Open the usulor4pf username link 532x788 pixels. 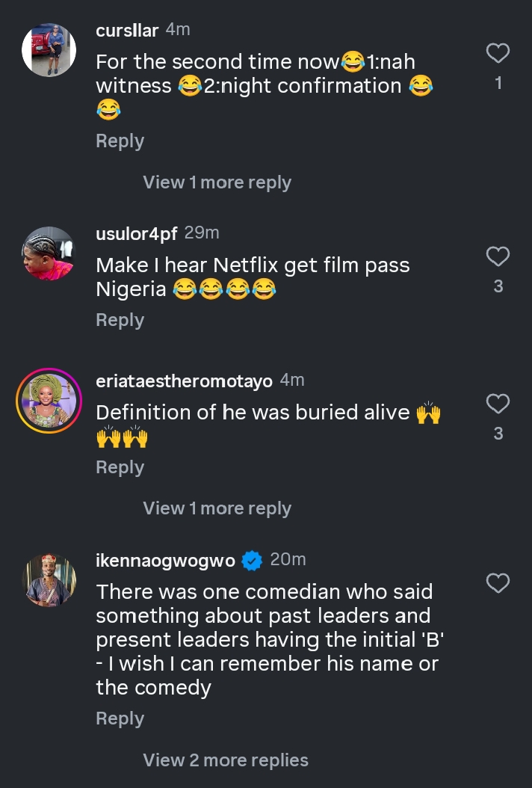click(x=137, y=234)
